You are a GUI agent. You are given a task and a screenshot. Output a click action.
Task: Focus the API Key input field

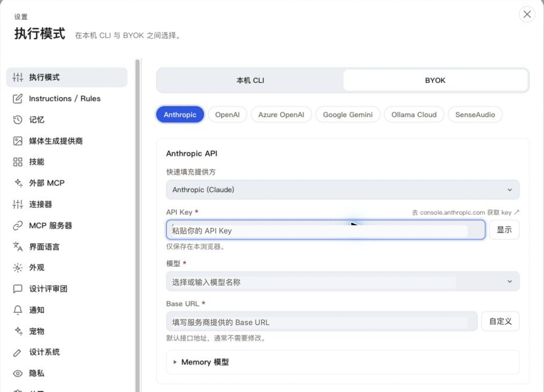tap(325, 229)
